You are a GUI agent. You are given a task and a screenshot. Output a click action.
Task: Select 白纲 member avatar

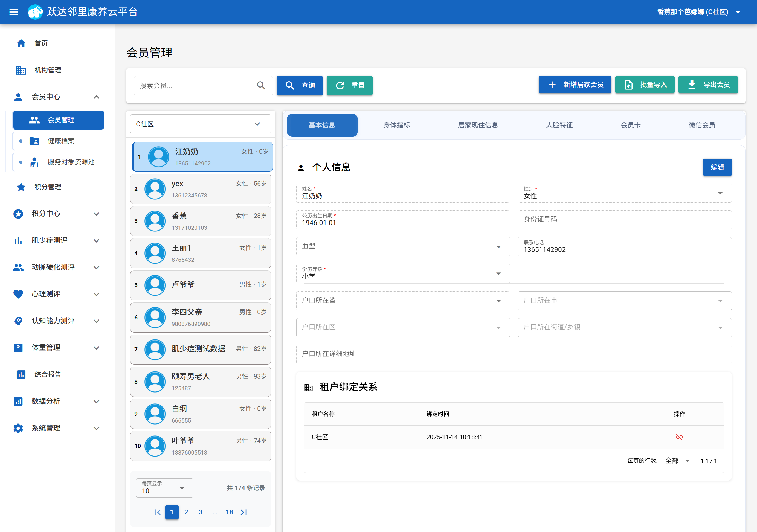(155, 414)
